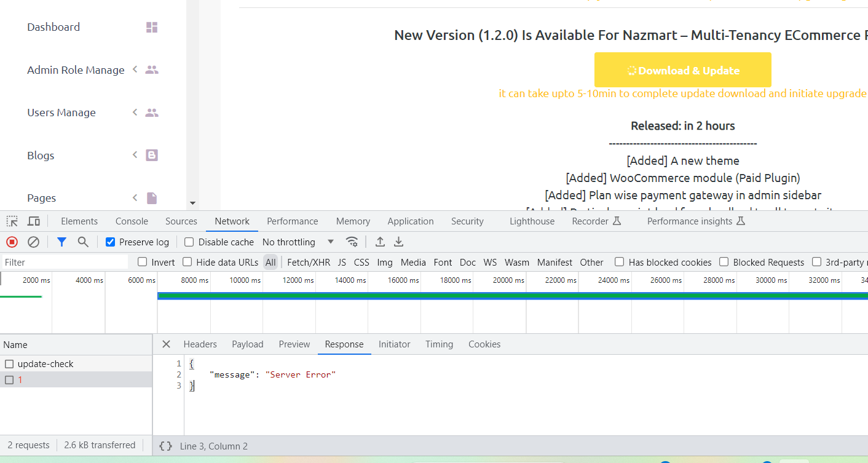Open the Recorder panel tab

pos(597,221)
